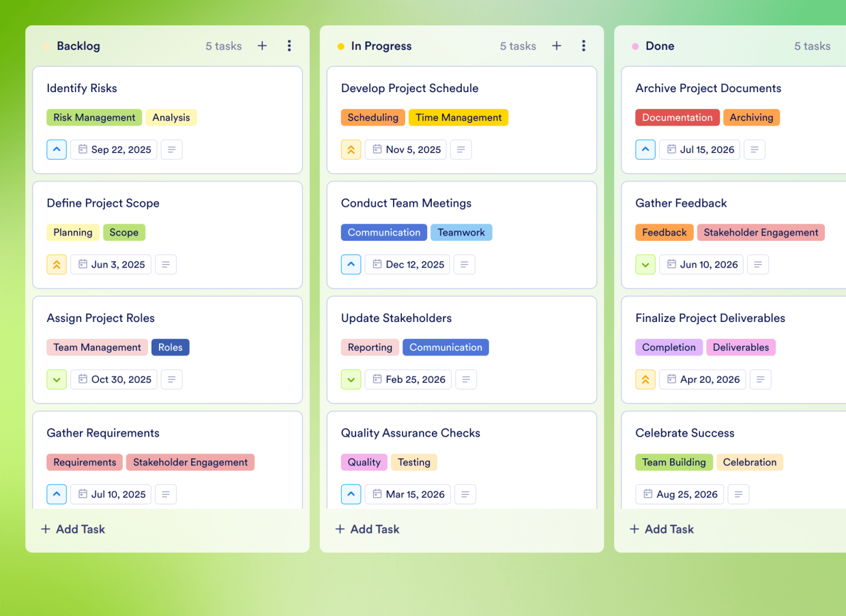846x616 pixels.
Task: Toggle the priority arrow on Conduct Team Meetings
Action: coord(351,264)
